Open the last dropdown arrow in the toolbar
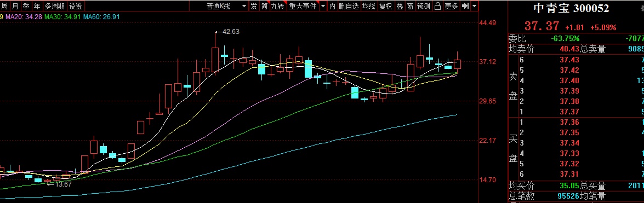The width and height of the screenshot is (644, 203). pyautogui.click(x=475, y=5)
